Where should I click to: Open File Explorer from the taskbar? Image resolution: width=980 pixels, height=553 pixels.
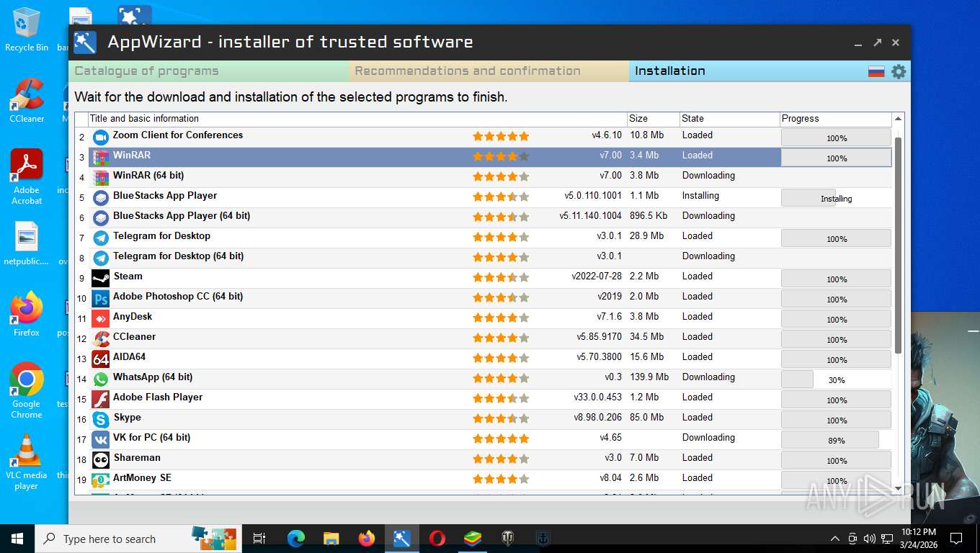click(331, 538)
